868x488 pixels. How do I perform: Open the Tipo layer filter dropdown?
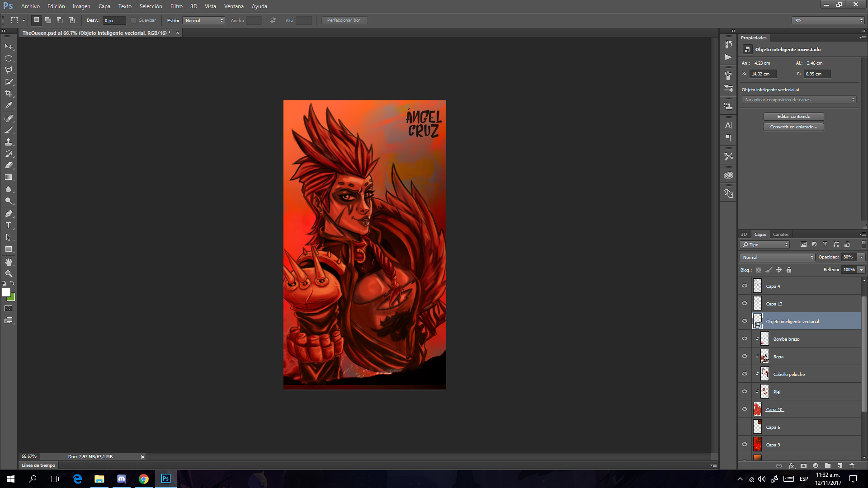point(765,244)
